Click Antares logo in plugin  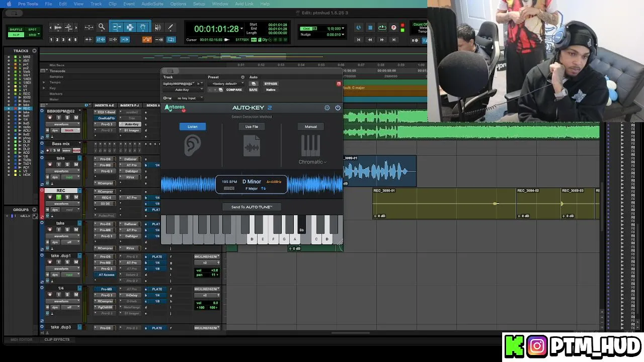(x=175, y=108)
